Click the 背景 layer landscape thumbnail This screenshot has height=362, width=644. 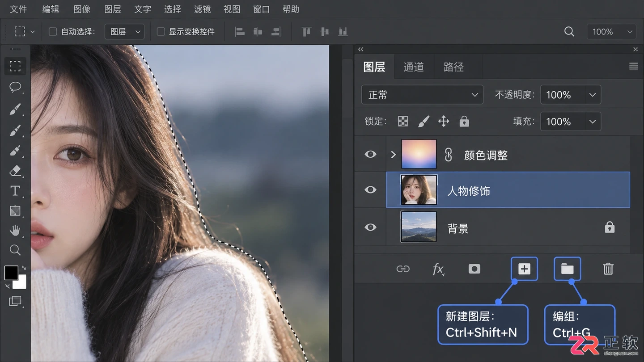[419, 227]
